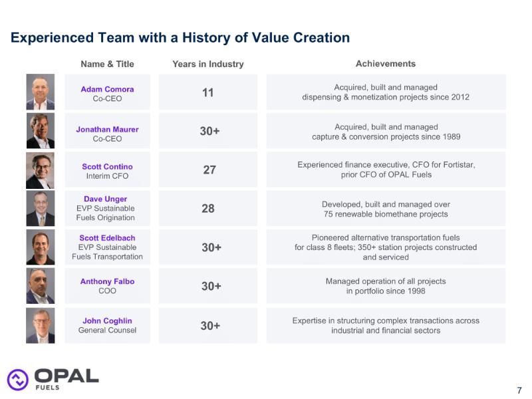Click the Years in Industry column header
This screenshot has height=399, width=532.
(207, 65)
